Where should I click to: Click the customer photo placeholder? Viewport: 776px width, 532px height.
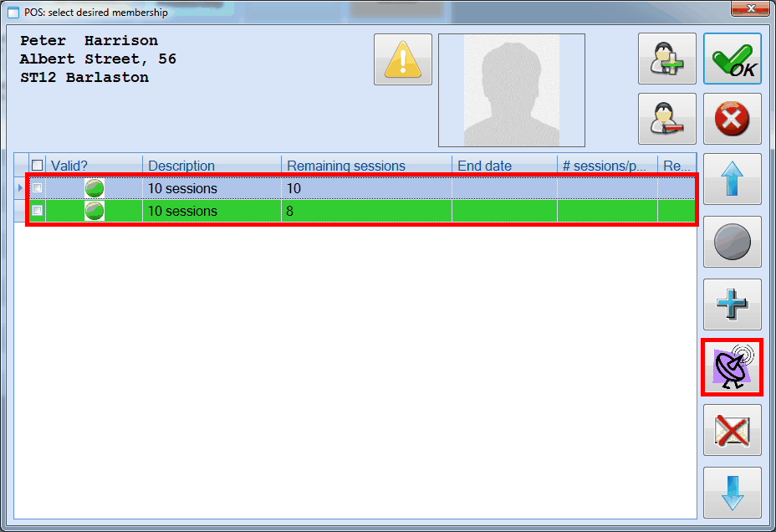click(511, 90)
